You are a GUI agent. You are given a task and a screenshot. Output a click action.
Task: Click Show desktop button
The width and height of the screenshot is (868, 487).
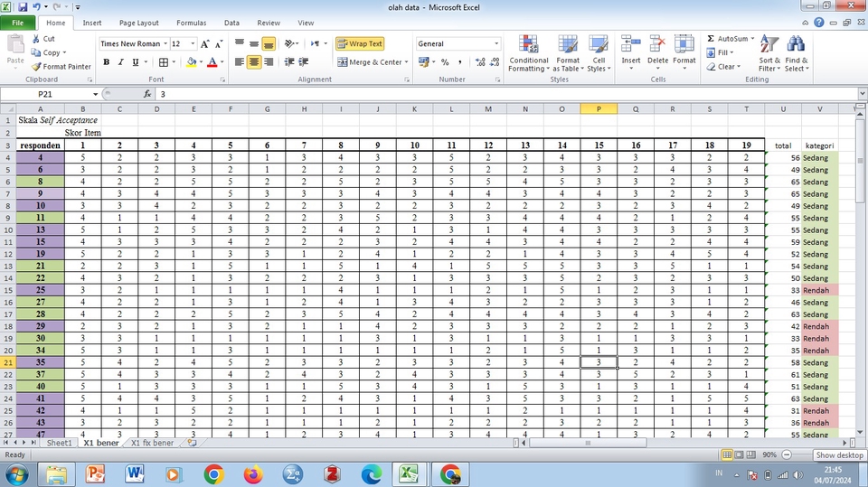pyautogui.click(x=839, y=454)
